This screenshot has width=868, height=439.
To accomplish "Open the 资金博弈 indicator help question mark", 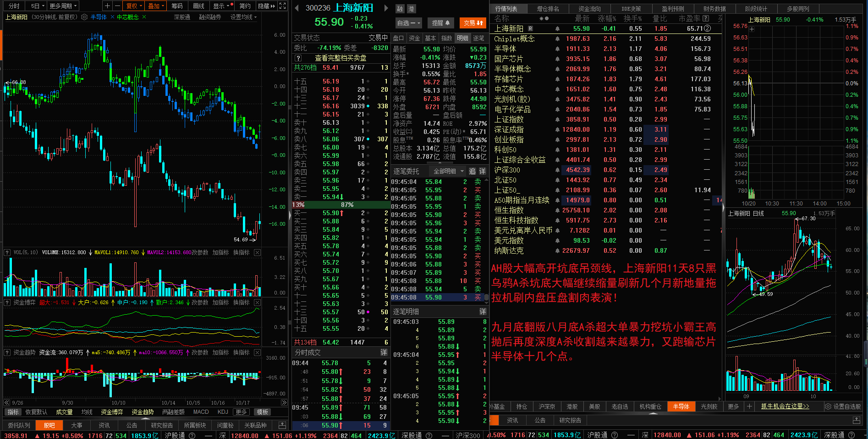I will (7, 302).
